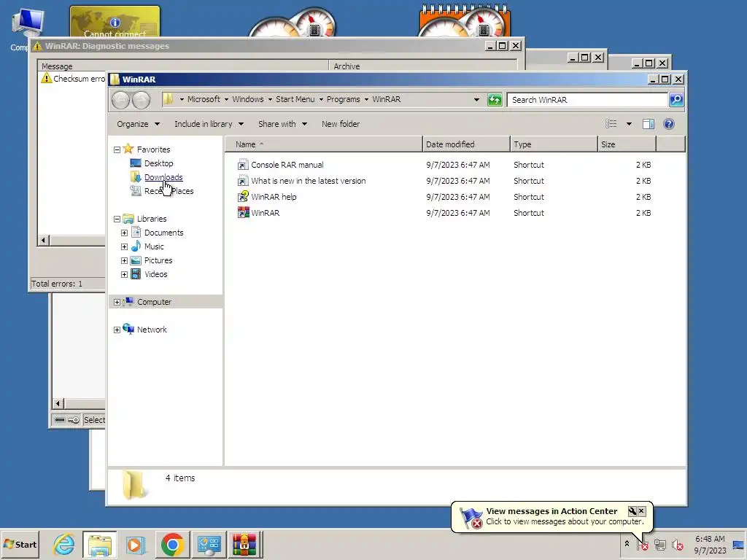
Task: Select the Checksum error message row
Action: coord(73,79)
